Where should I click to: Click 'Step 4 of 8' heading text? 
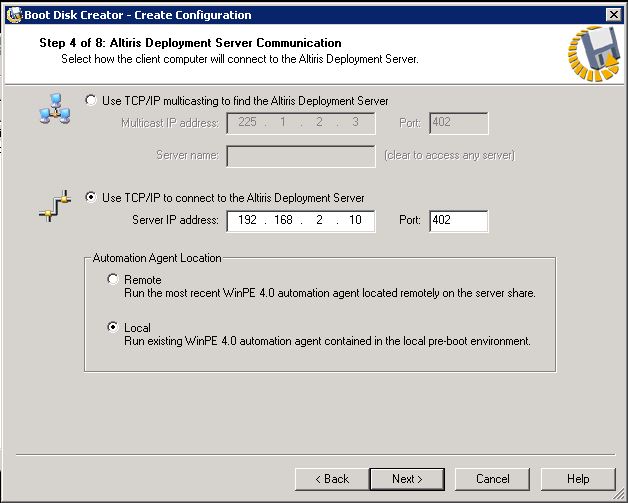coord(190,43)
